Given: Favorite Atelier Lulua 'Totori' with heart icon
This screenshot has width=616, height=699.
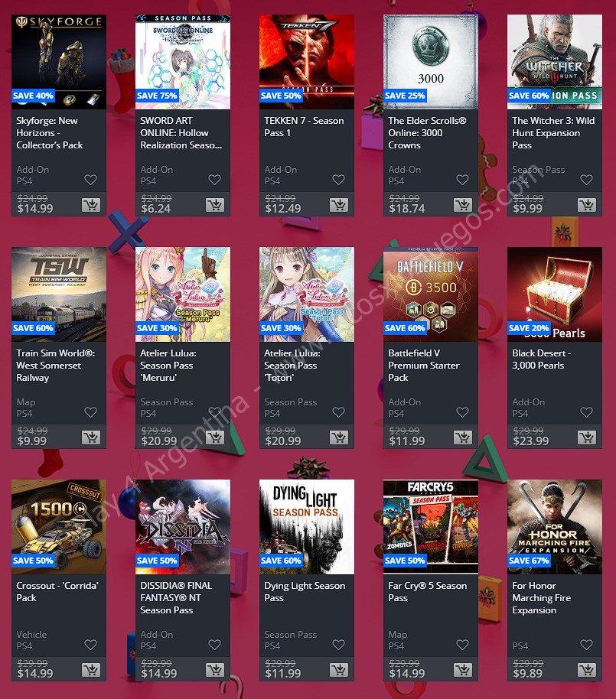Looking at the screenshot, I should 338,412.
